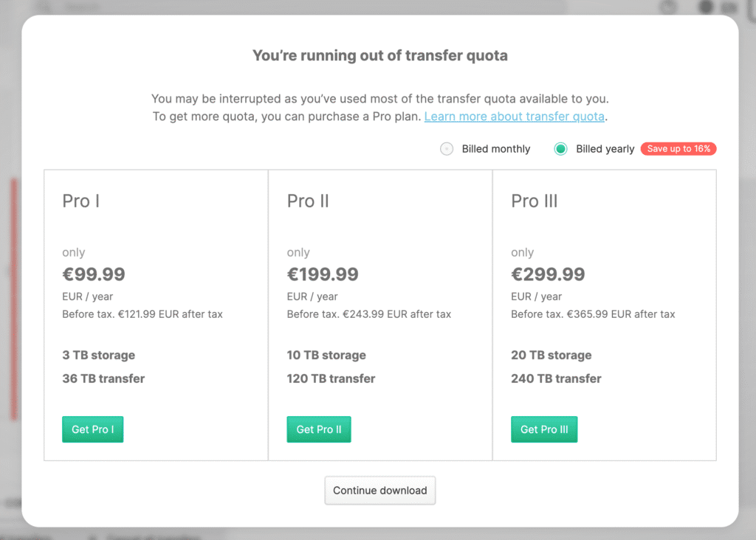756x540 pixels.
Task: Click the €99.99 yearly price
Action: click(x=94, y=274)
